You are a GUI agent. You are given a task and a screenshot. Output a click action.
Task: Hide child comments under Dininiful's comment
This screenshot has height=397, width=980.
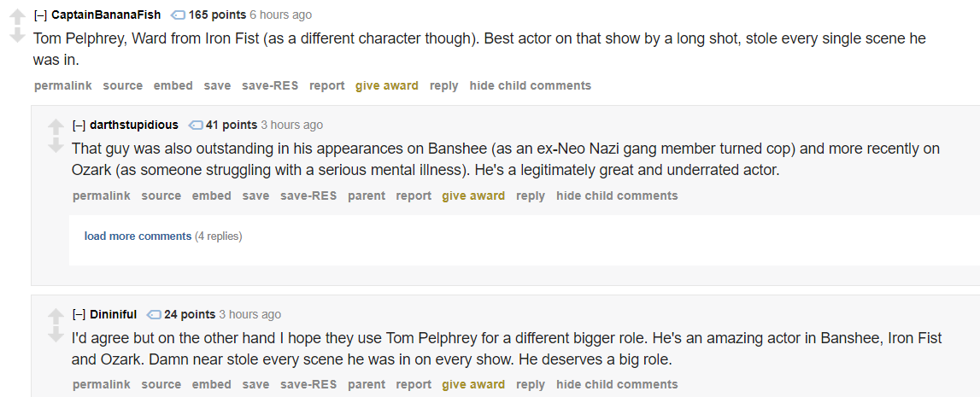tap(617, 384)
